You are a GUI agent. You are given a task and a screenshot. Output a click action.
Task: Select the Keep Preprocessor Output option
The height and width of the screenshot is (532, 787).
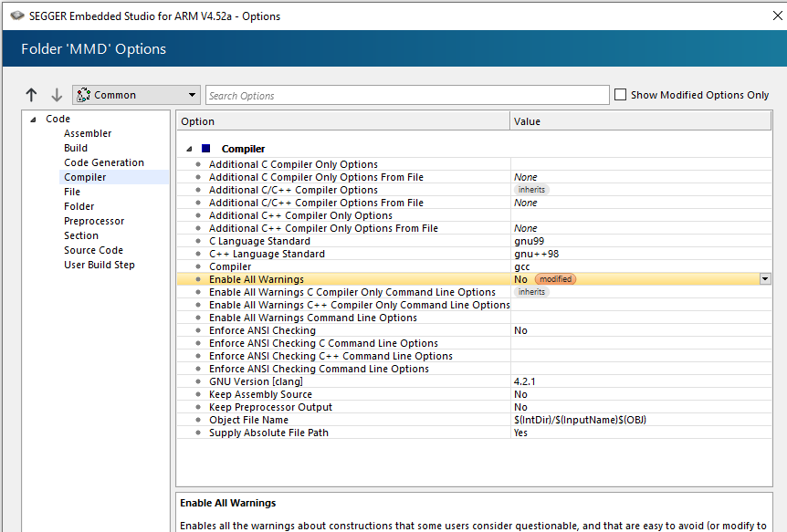tap(474, 407)
